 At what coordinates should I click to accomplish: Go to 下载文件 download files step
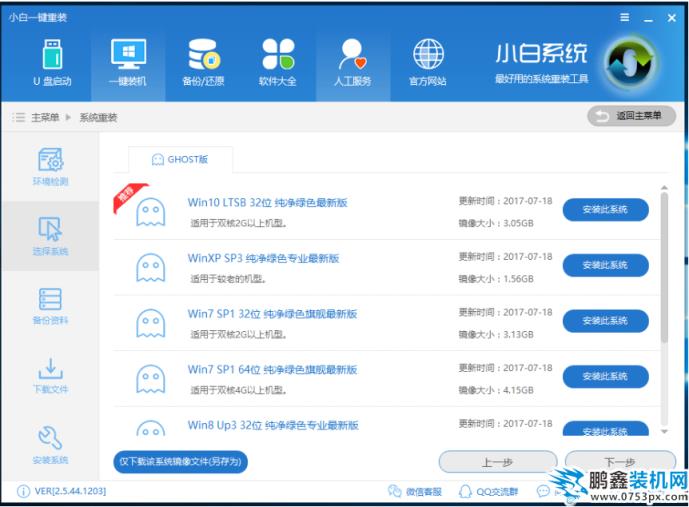click(51, 376)
